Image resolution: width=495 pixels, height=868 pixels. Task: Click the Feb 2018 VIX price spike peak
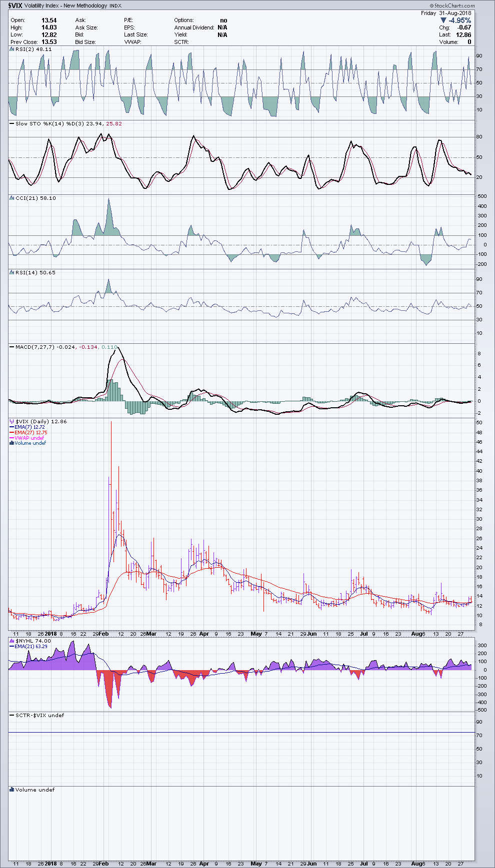[x=111, y=422]
